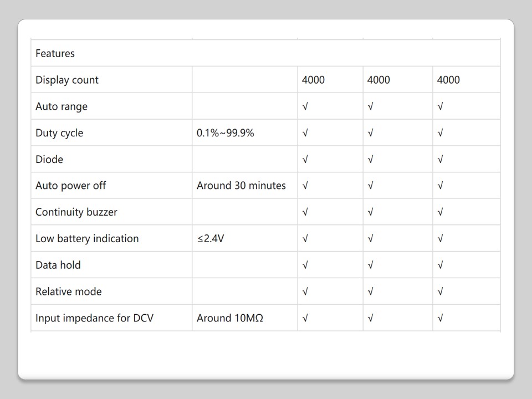Select the Around 30 minutes cell
The height and width of the screenshot is (399, 532).
[x=241, y=186]
